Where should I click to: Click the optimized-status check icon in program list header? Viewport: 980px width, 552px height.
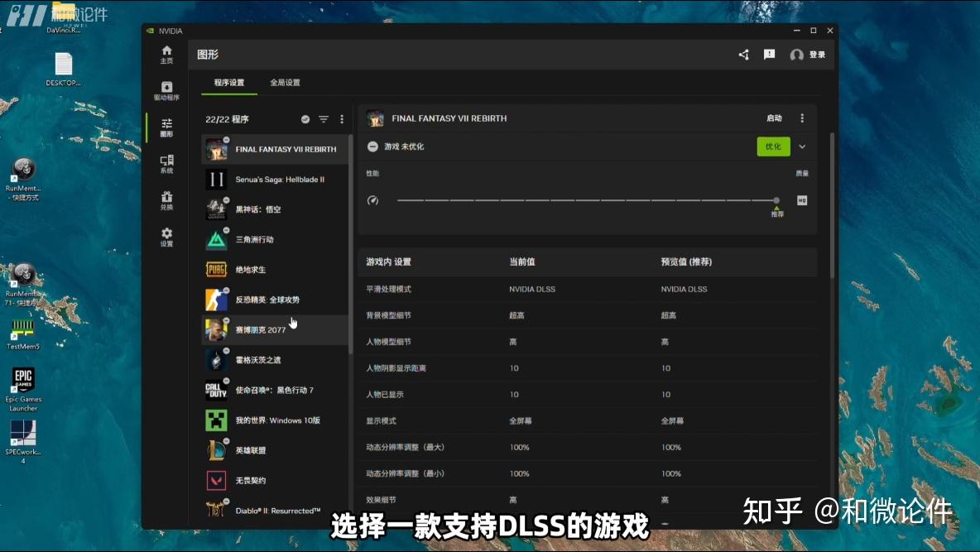click(305, 119)
